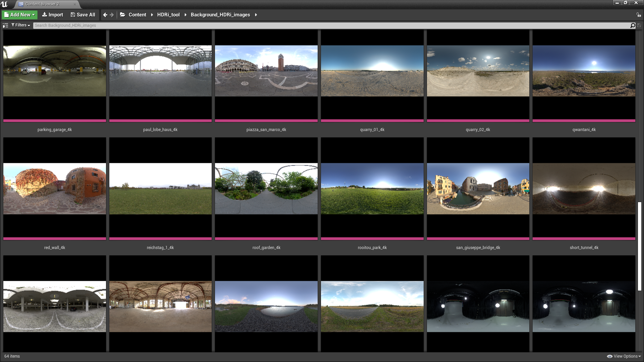Expand View Options menu
Screen dimensions: 644x362
click(624, 356)
